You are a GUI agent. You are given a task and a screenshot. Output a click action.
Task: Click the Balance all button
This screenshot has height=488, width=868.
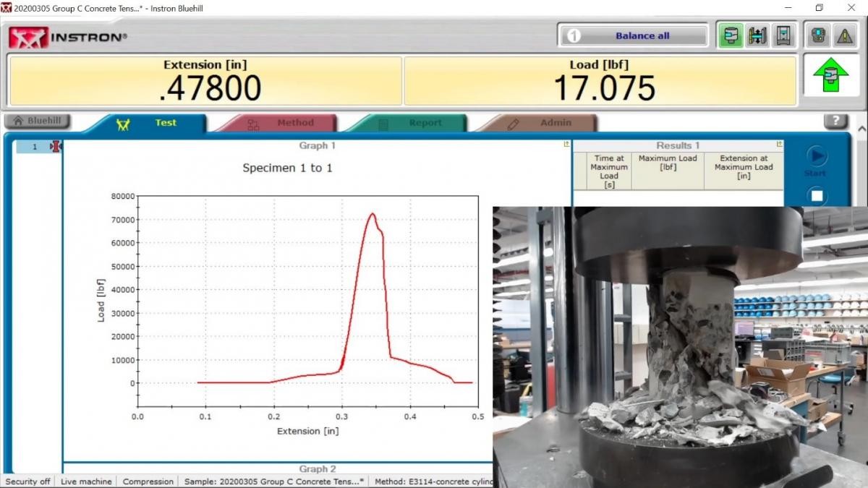pyautogui.click(x=634, y=35)
